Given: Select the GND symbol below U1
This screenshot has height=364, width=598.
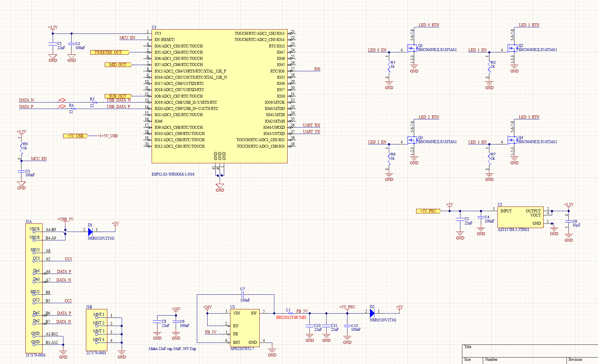Looking at the screenshot, I should pos(220,187).
